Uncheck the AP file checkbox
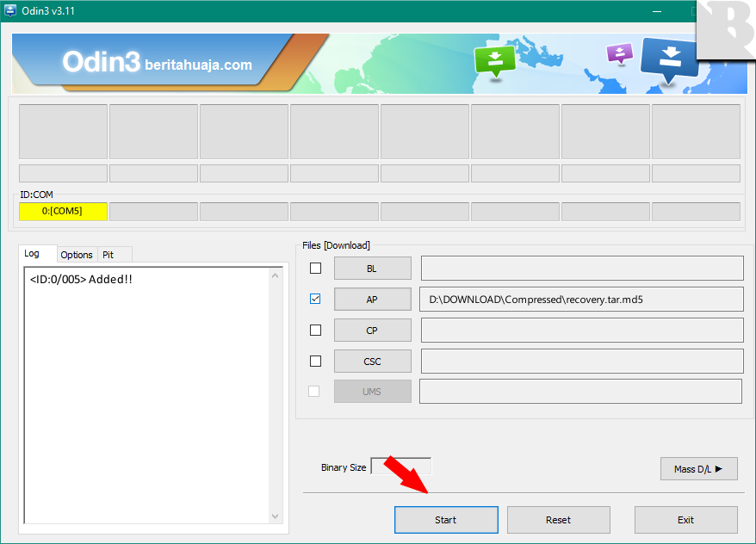This screenshot has height=544, width=756. coord(315,300)
